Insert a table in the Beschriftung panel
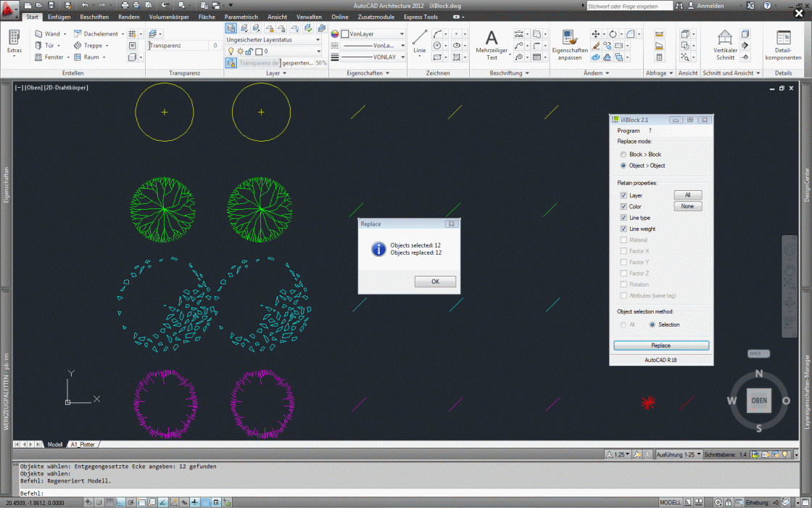812x508 pixels. click(537, 57)
